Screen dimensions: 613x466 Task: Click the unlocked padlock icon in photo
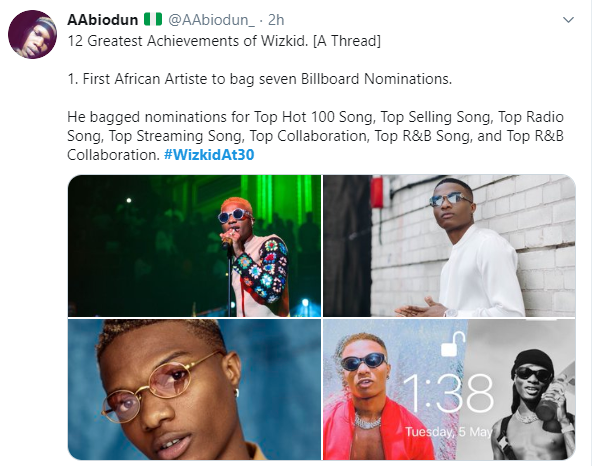(453, 344)
